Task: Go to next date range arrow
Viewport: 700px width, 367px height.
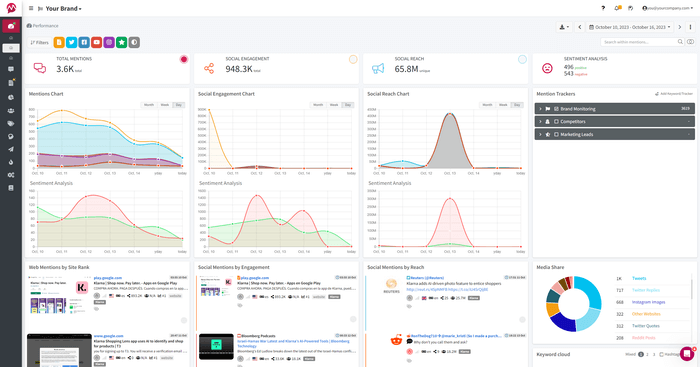Action: point(680,27)
